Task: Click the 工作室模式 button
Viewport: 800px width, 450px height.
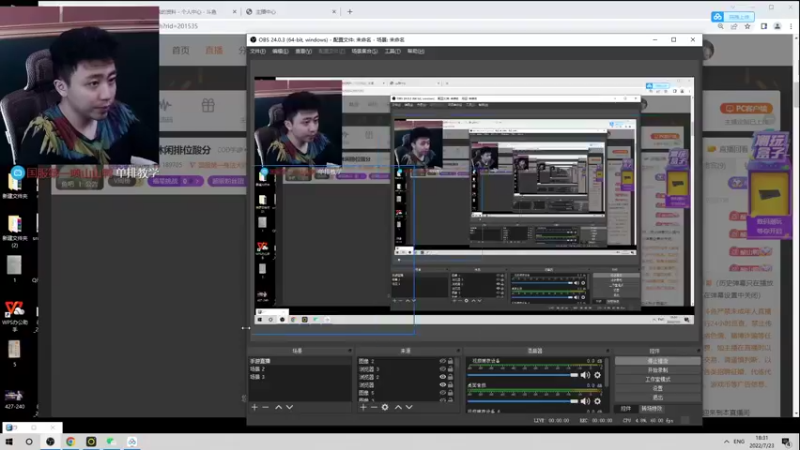Action: [x=657, y=379]
